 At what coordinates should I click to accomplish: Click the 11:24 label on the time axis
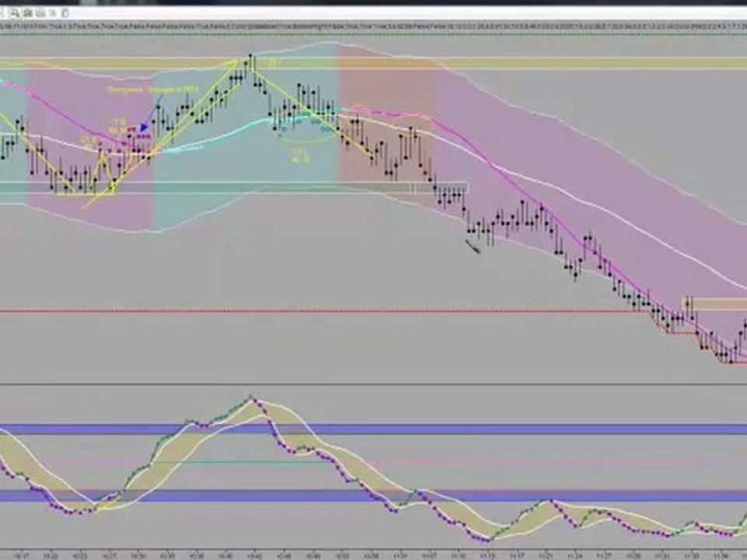coord(575,555)
